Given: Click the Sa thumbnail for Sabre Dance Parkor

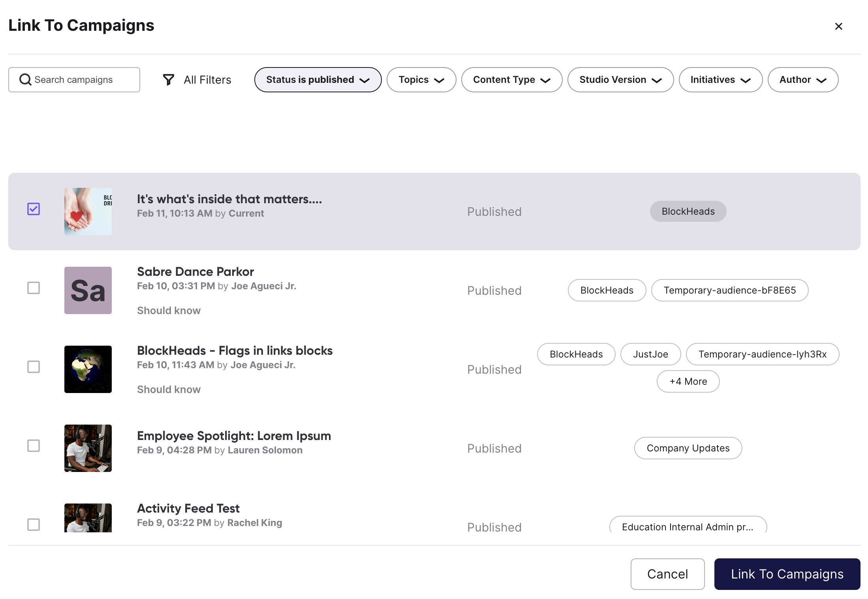Looking at the screenshot, I should tap(88, 290).
